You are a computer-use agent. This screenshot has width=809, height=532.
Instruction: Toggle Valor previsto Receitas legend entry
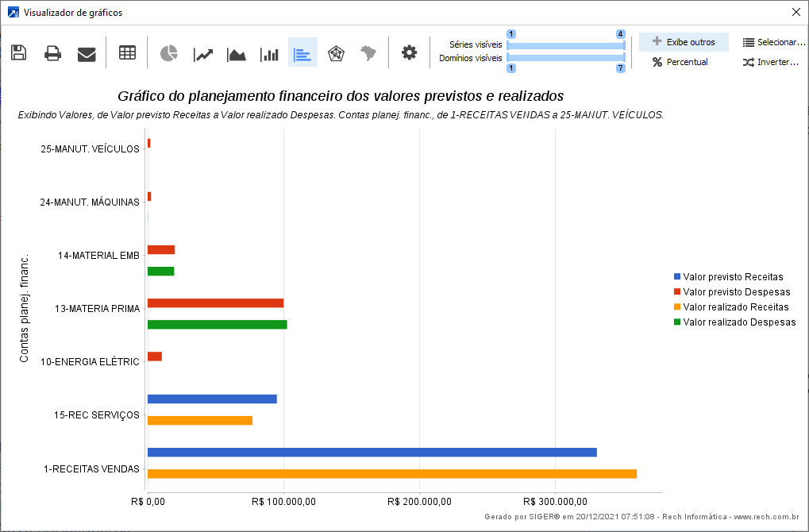732,277
